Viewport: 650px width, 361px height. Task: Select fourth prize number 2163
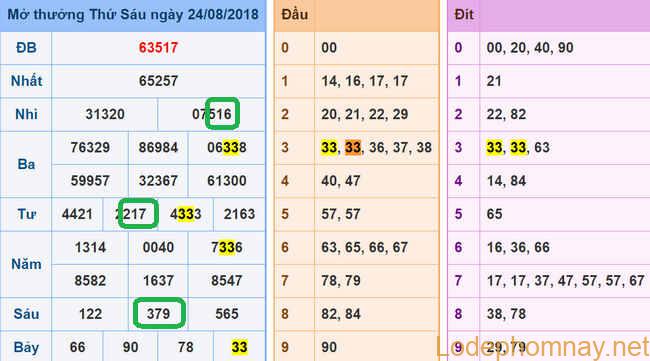[239, 214]
